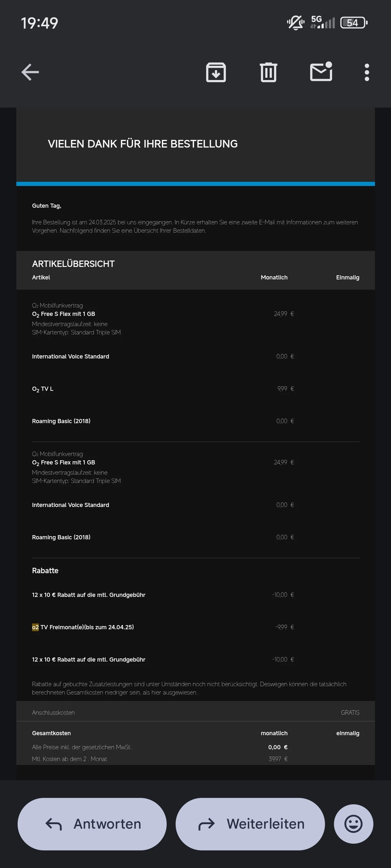The image size is (391, 868).
Task: Delete the email using the trash icon
Action: coord(269,72)
